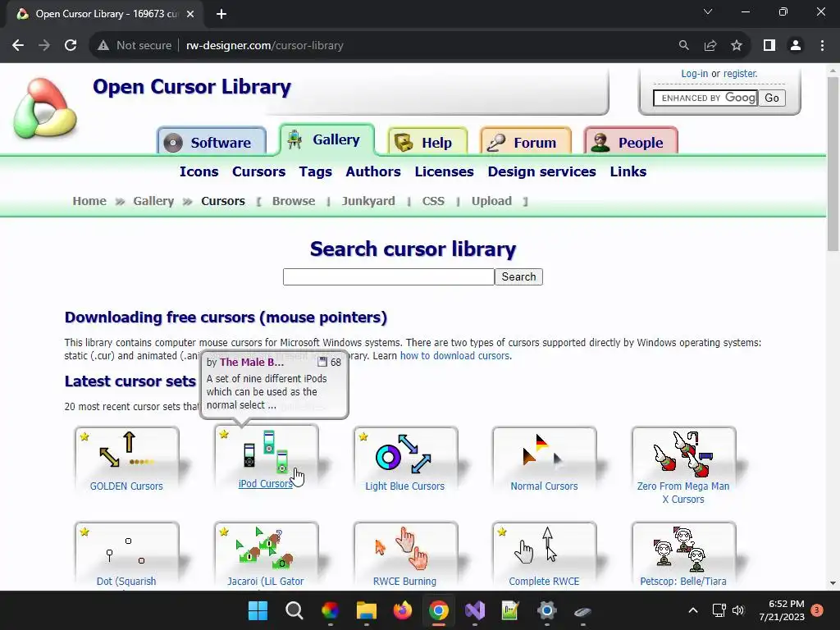Open the taskbar clock and date
Screen dimensions: 840x630
coord(782,610)
